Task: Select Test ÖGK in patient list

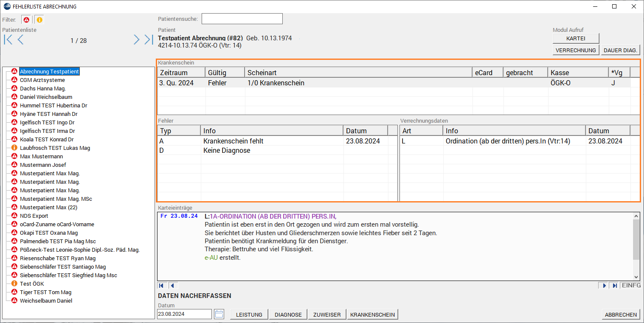Action: coord(32,284)
